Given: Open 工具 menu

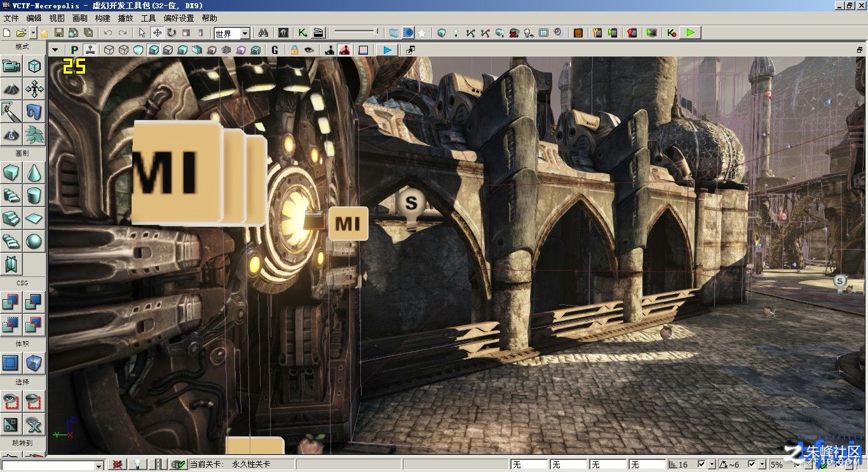Looking at the screenshot, I should tap(148, 18).
